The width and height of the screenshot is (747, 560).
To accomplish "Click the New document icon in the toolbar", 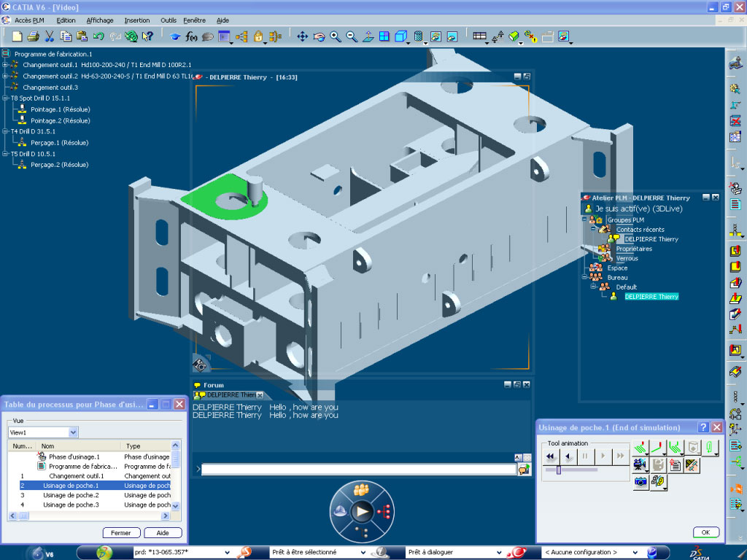I will (x=18, y=36).
